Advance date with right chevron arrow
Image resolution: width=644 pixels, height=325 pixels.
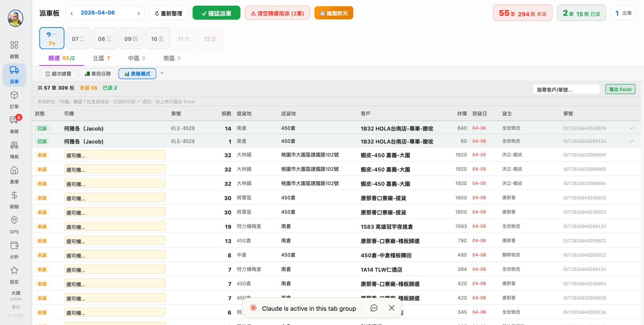click(139, 13)
